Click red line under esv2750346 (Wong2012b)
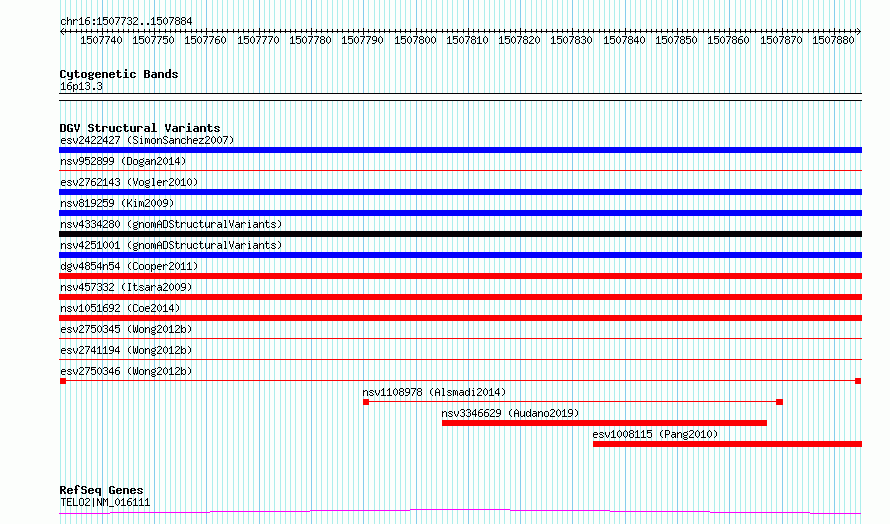This screenshot has width=890, height=524. pyautogui.click(x=460, y=381)
